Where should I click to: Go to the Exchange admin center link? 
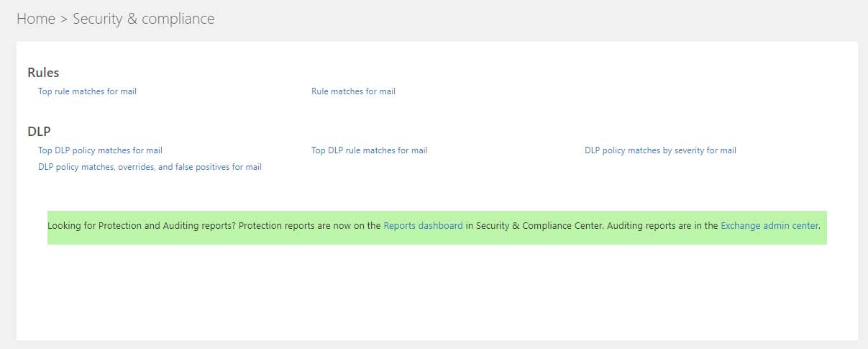tap(769, 226)
